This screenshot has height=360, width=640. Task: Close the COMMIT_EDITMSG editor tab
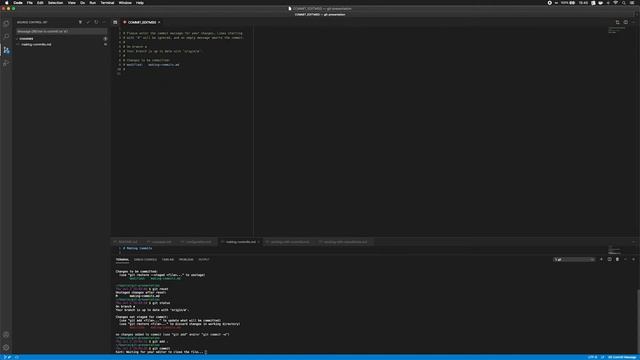click(159, 22)
